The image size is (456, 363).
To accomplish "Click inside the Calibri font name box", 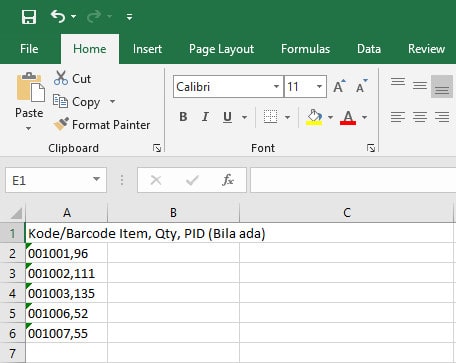I will click(x=222, y=87).
